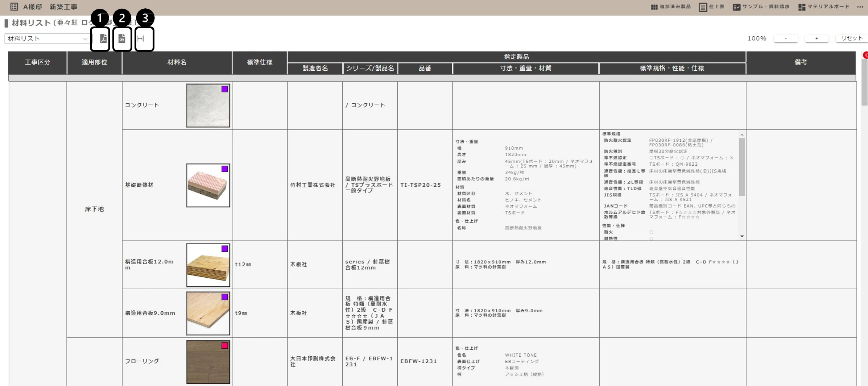The image size is (868, 386).
Task: Click the 工事区分 column header
Action: 38,62
